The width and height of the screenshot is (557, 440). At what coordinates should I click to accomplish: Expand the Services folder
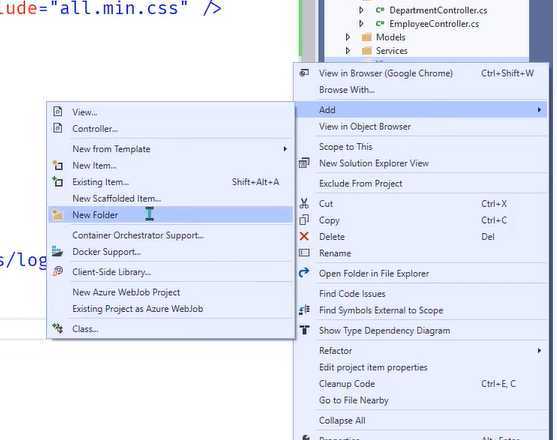click(x=348, y=51)
